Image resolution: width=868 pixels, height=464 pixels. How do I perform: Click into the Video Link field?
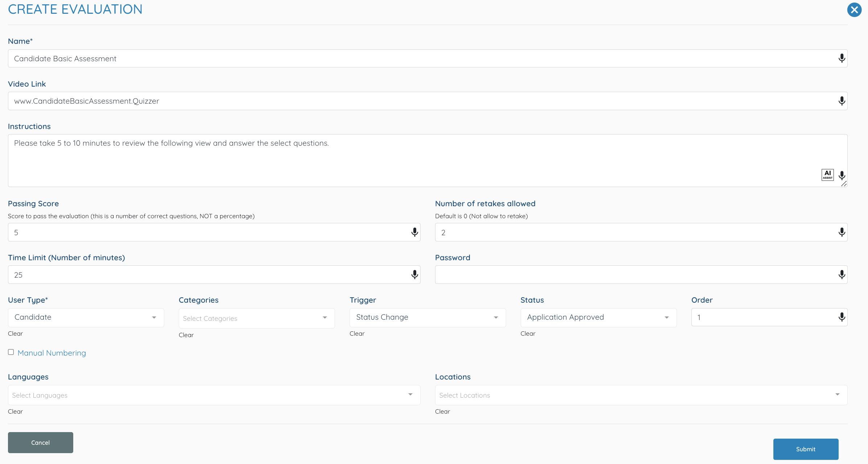tap(427, 101)
